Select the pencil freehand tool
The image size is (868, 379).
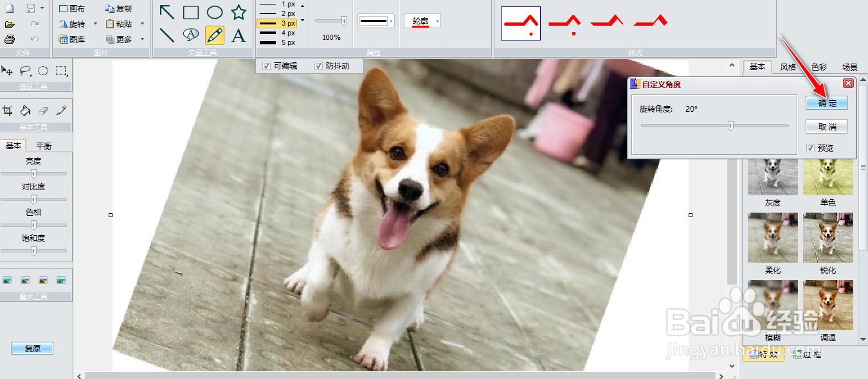click(x=215, y=35)
